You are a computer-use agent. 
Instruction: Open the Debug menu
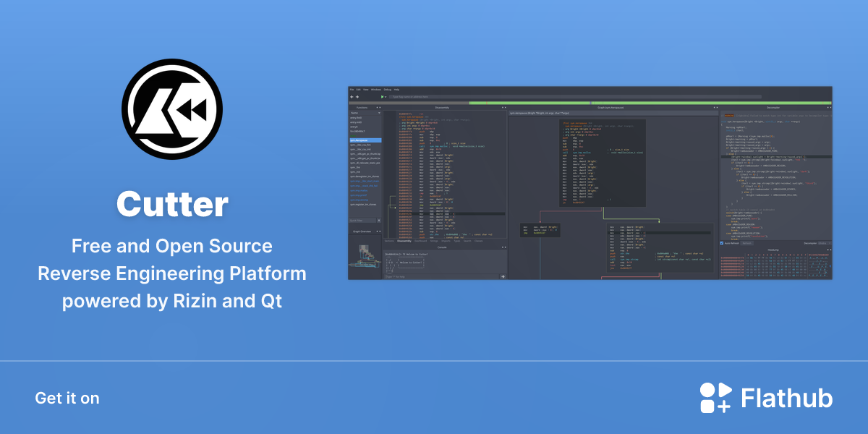click(x=388, y=89)
